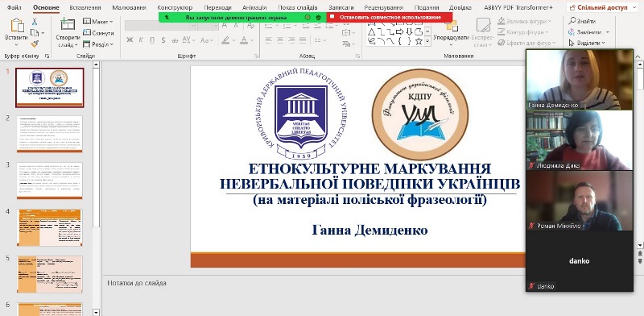
Task: Stop screen sharing with the red button
Action: pyautogui.click(x=390, y=17)
